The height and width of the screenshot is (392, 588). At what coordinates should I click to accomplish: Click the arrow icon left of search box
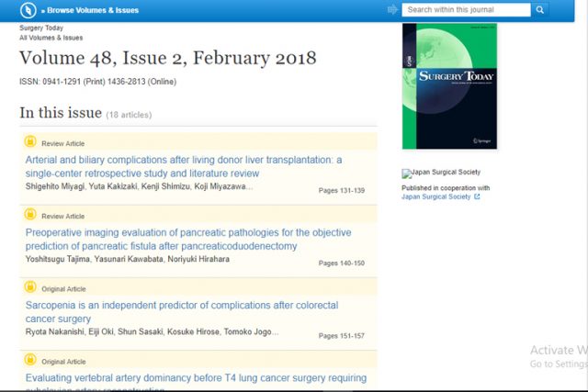coord(393,10)
